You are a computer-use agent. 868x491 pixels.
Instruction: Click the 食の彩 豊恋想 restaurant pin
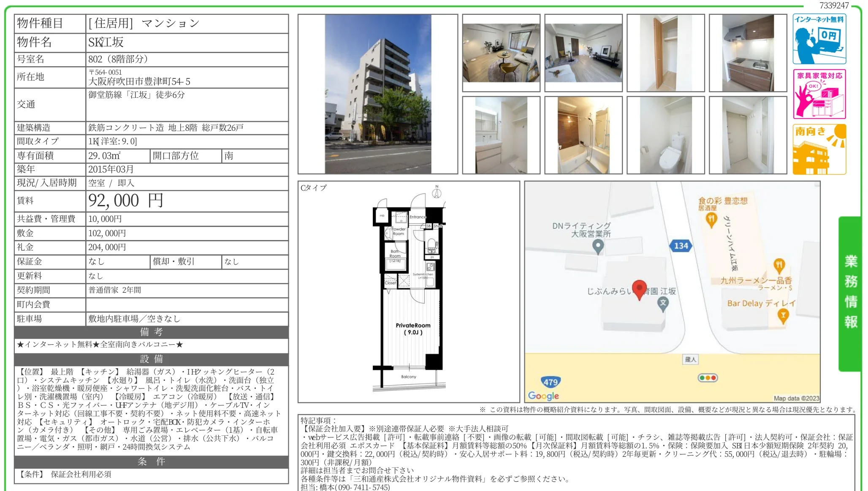pyautogui.click(x=711, y=219)
